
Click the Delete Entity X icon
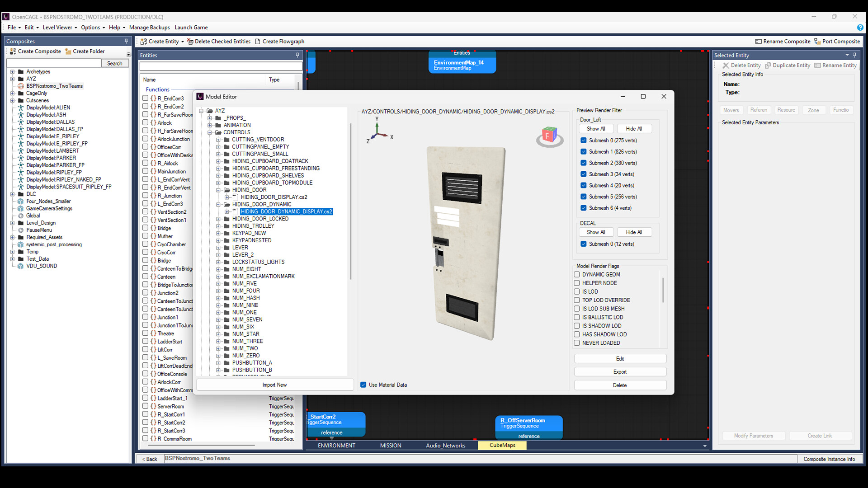coord(726,66)
